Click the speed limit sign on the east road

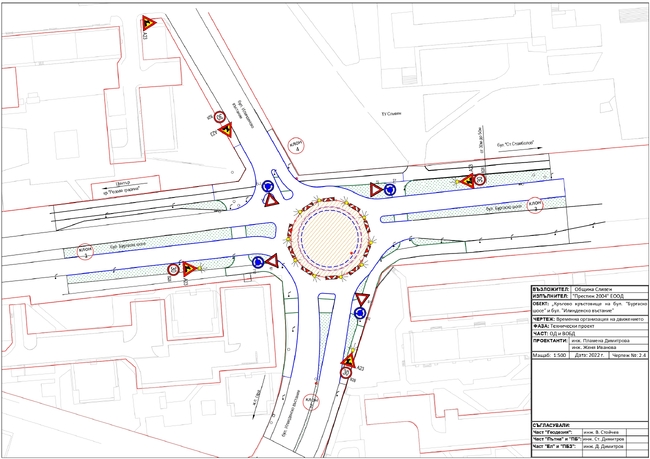pyautogui.click(x=481, y=181)
